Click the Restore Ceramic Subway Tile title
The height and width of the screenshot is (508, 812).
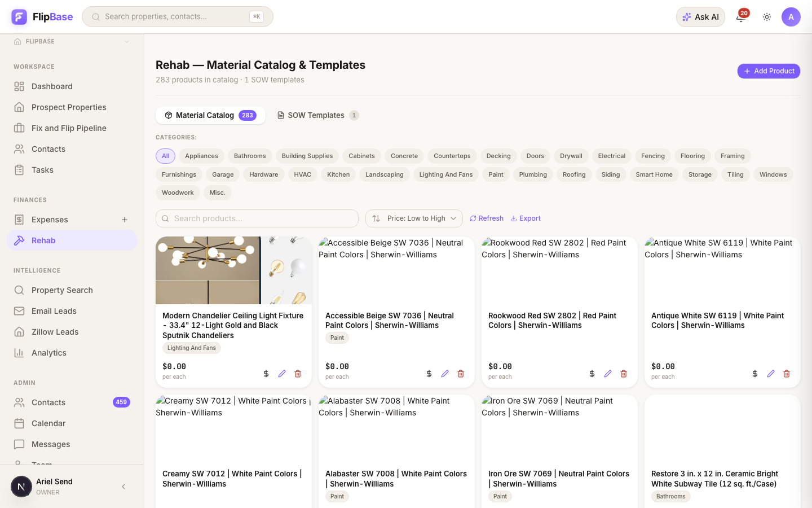(714, 479)
